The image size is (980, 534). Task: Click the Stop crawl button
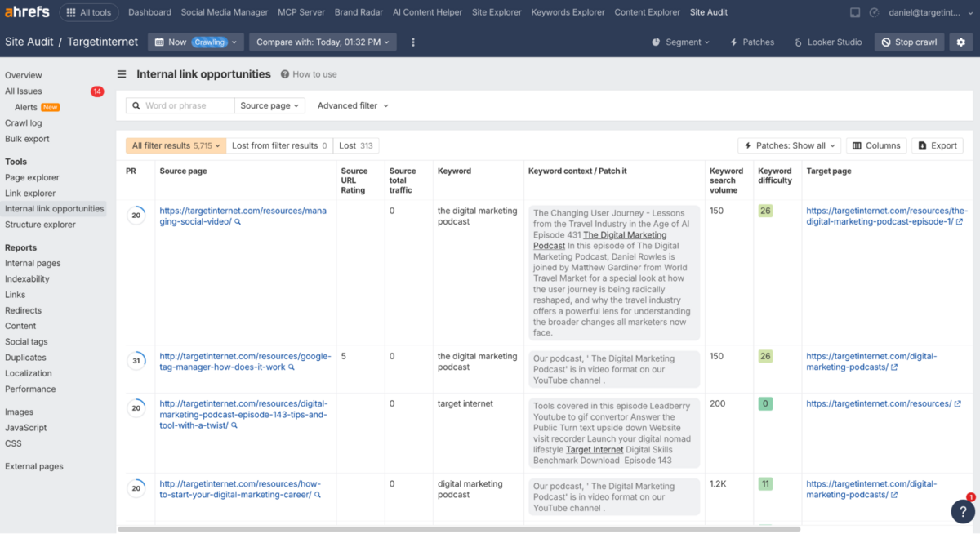(909, 42)
